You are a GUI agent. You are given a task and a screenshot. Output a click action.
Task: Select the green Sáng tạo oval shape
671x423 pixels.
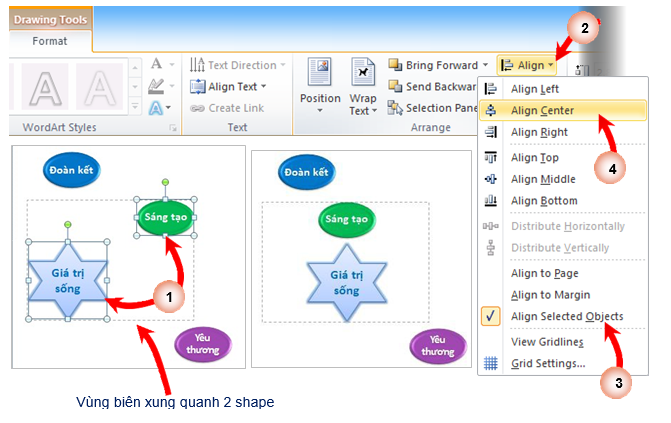(163, 217)
